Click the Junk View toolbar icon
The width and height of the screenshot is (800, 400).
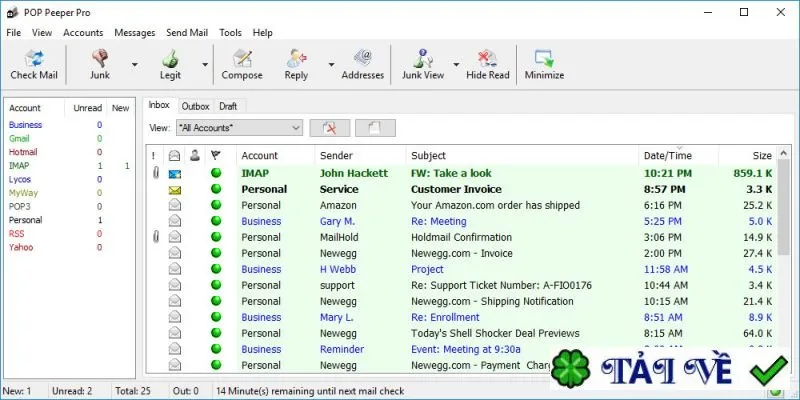point(422,59)
